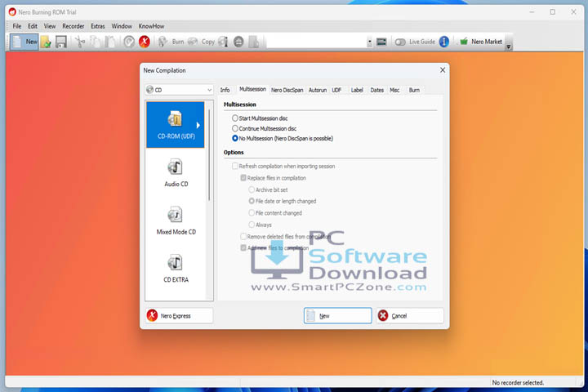This screenshot has width=588, height=392.
Task: Select Audio CD compilation type
Action: point(176,173)
